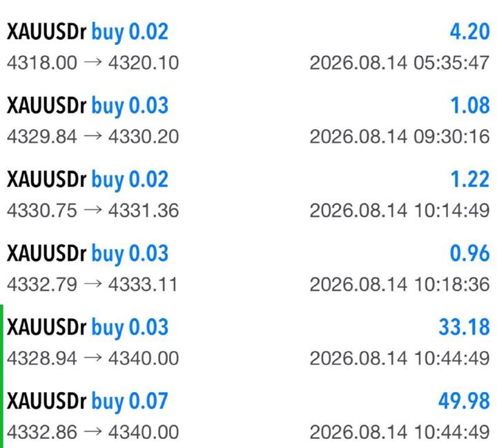Viewport: 497px width, 448px height.
Task: Tap the timestamp 2026.08.14 05:35:47
Action: pyautogui.click(x=400, y=62)
